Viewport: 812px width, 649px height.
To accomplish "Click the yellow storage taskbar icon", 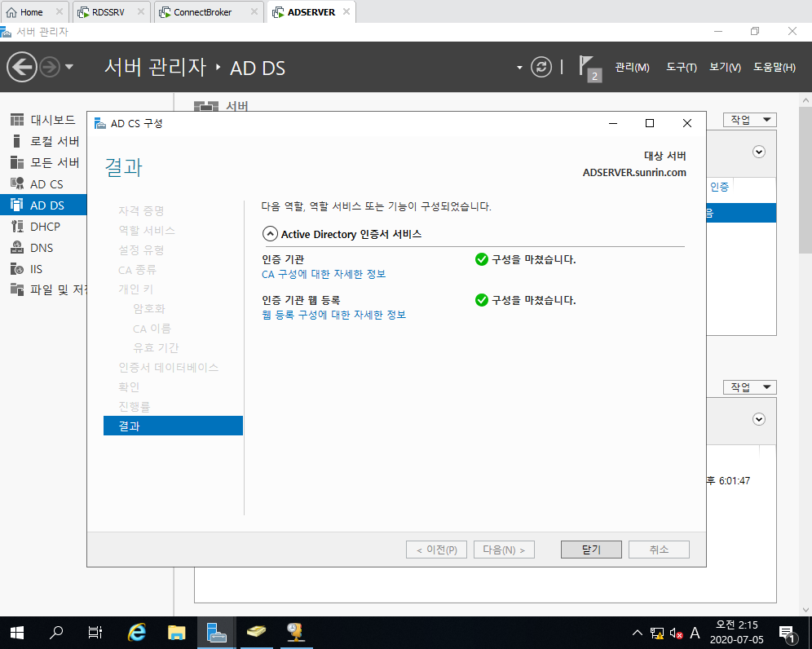I will tap(256, 633).
